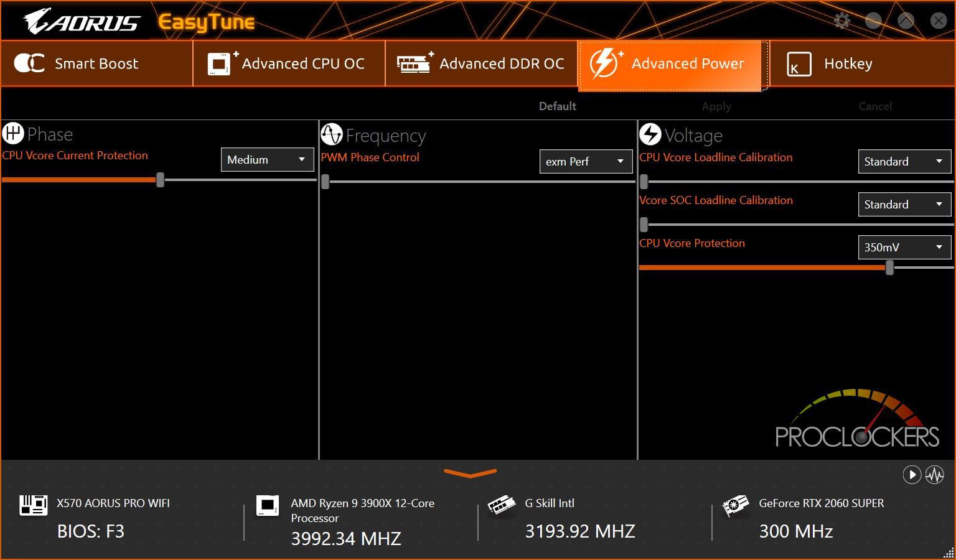Click the Phase section gear-shift icon
This screenshot has height=560, width=956.
click(x=12, y=133)
